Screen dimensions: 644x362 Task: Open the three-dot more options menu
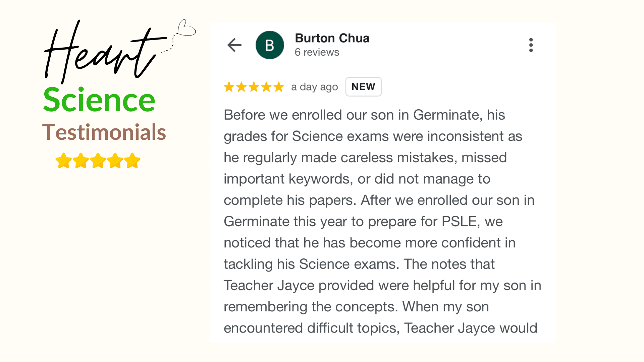[x=531, y=45]
